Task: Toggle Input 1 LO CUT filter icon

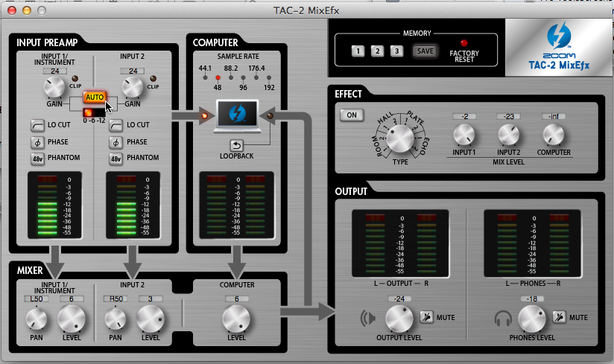Action: click(37, 126)
